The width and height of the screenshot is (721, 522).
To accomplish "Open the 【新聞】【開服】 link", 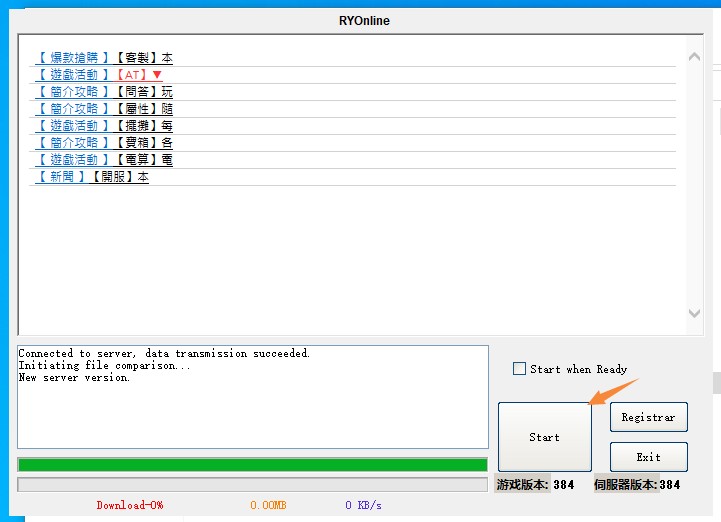I will [92, 177].
